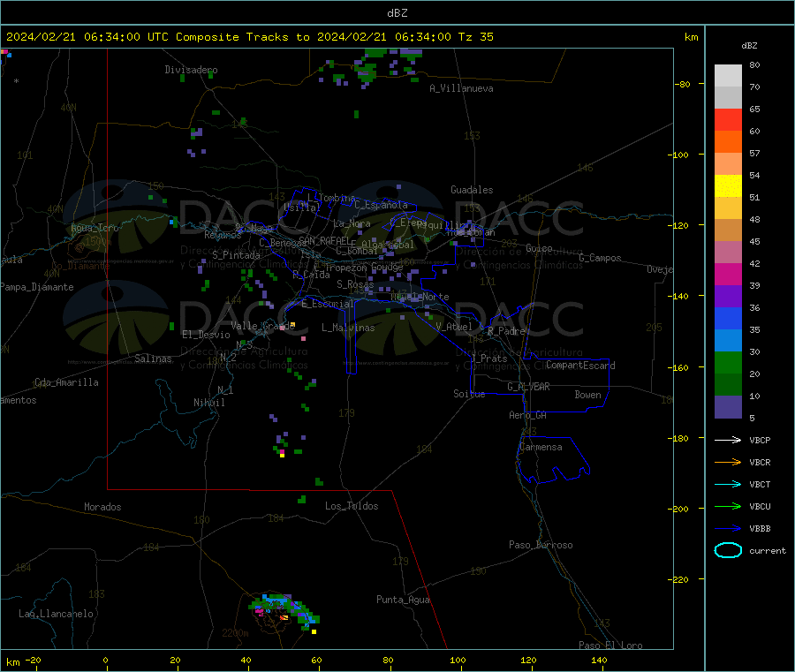
Task: Click the 'Lag.Llancanelo' map label
Action: click(x=57, y=614)
